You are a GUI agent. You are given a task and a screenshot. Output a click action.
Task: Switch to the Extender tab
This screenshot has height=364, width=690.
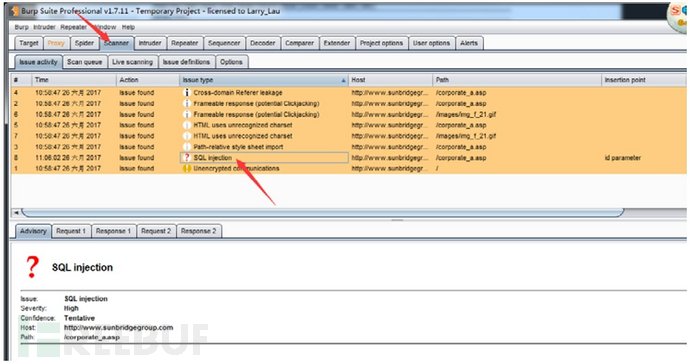tap(337, 43)
